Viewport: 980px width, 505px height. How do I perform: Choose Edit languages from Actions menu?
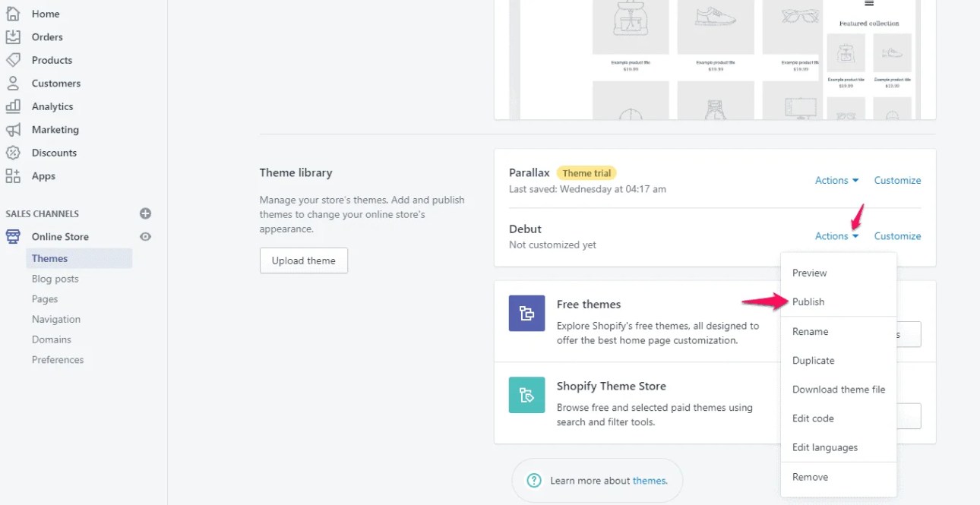coord(839,447)
